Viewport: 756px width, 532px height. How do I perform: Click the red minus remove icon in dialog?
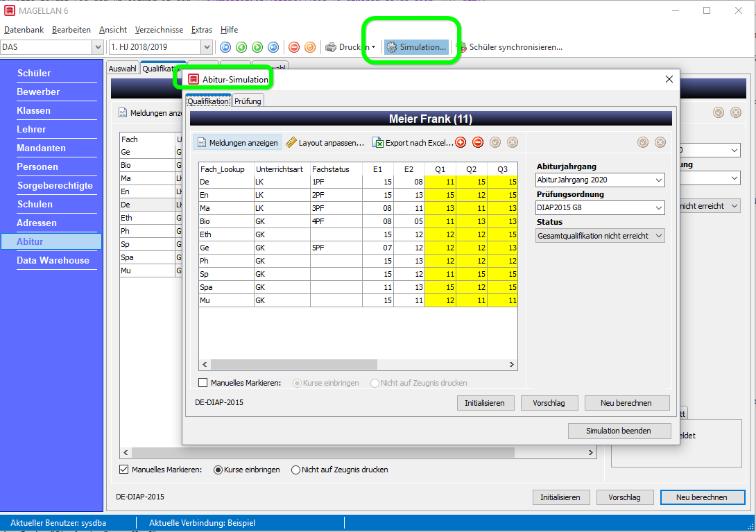click(x=478, y=142)
